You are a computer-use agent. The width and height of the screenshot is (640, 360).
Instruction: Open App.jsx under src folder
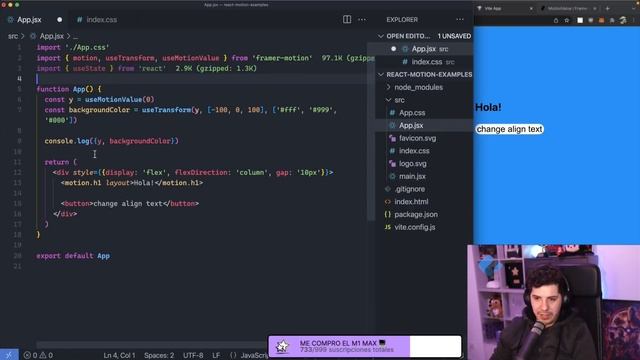coord(411,125)
